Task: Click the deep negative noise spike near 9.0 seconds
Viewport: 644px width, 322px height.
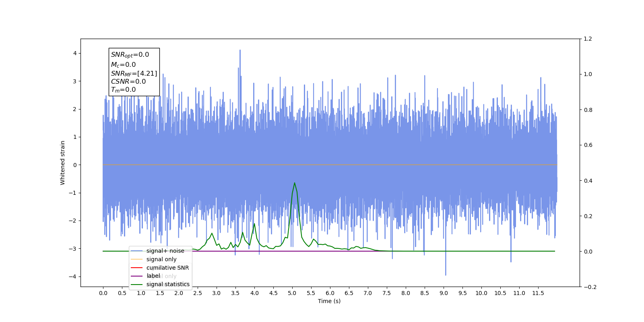Action: click(x=446, y=275)
